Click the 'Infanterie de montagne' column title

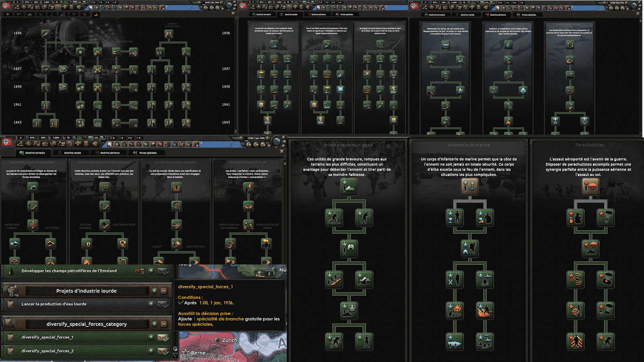coord(348,145)
